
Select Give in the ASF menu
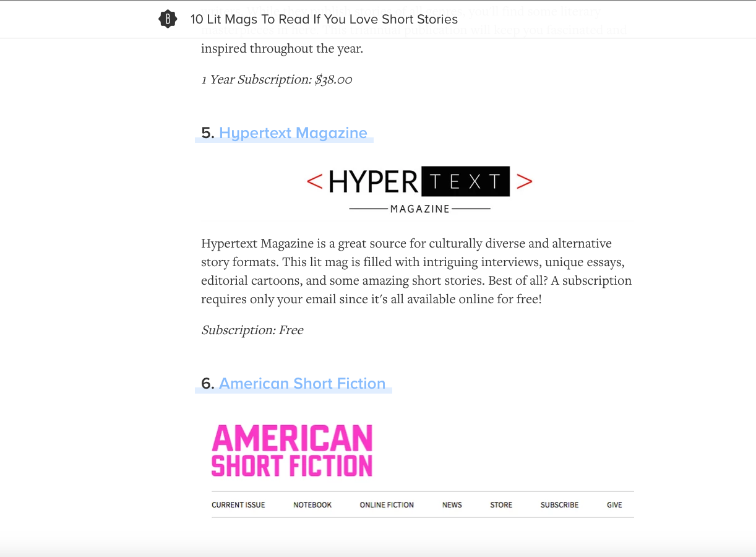pos(614,505)
